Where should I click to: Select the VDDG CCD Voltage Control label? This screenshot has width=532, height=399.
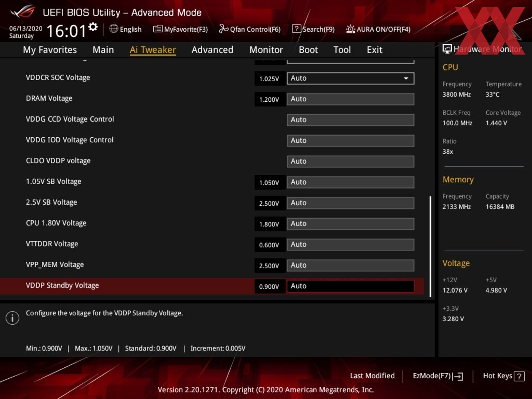70,119
